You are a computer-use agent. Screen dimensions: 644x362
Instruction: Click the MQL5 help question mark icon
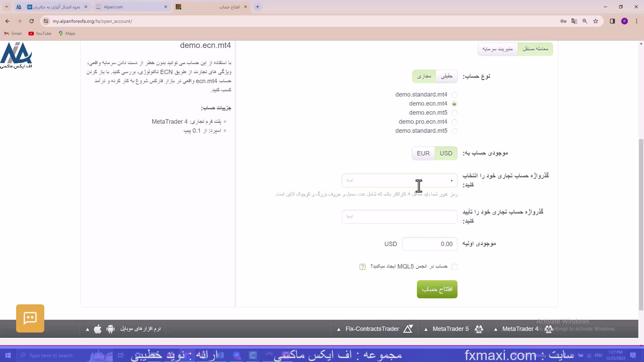pos(362,267)
